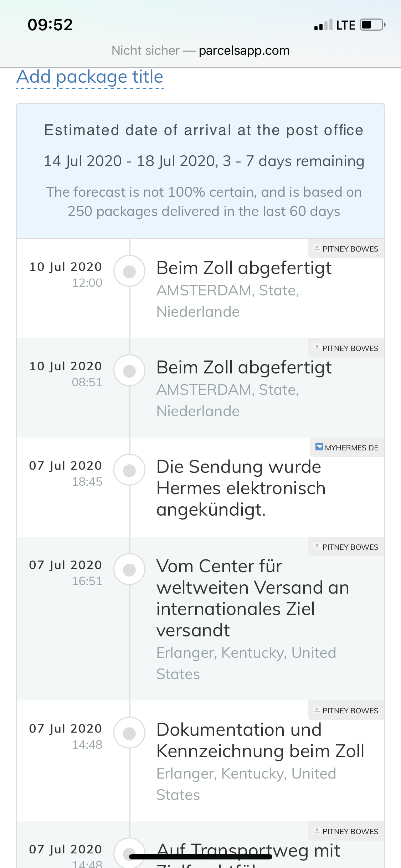Click the Pitney Bowes badge on the 16:51 entry
This screenshot has width=401, height=868.
point(346,547)
